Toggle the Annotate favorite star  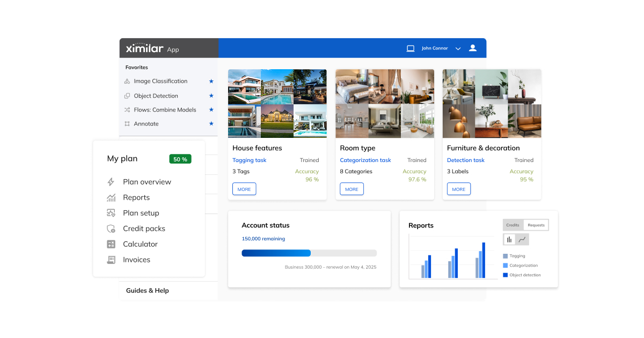tap(211, 123)
